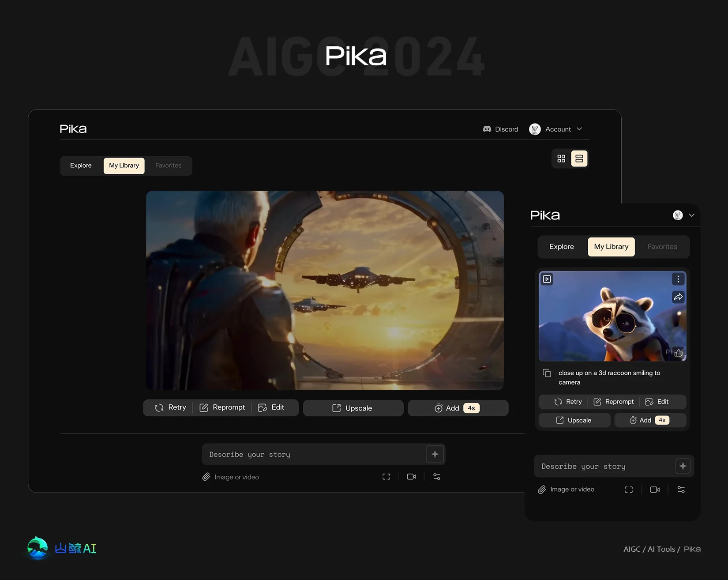Click the mobile panel Pika logo

(545, 215)
